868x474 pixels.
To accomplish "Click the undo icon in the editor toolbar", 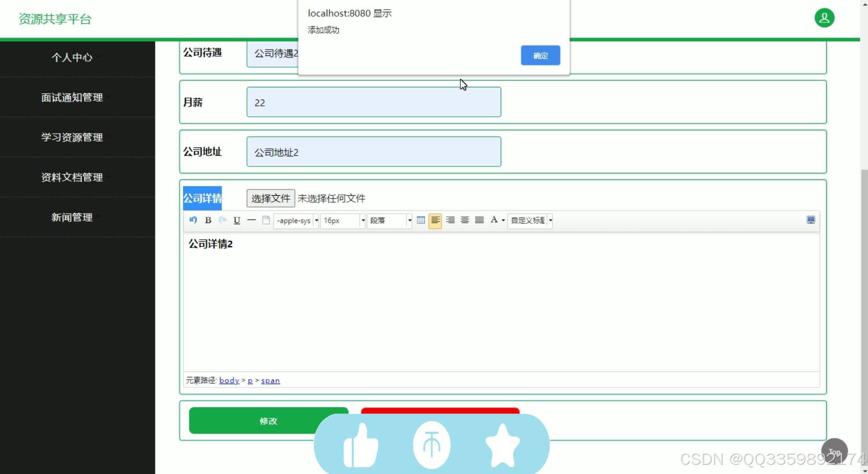I will click(x=193, y=220).
